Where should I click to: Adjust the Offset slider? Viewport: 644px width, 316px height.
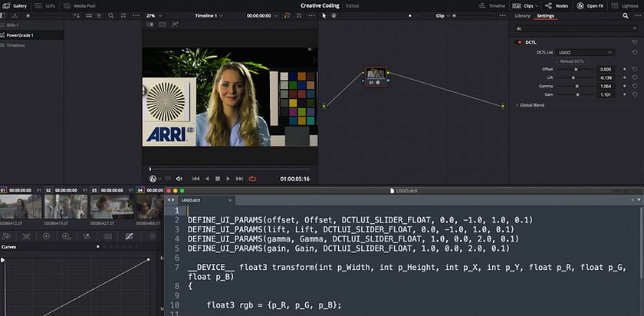tap(576, 70)
